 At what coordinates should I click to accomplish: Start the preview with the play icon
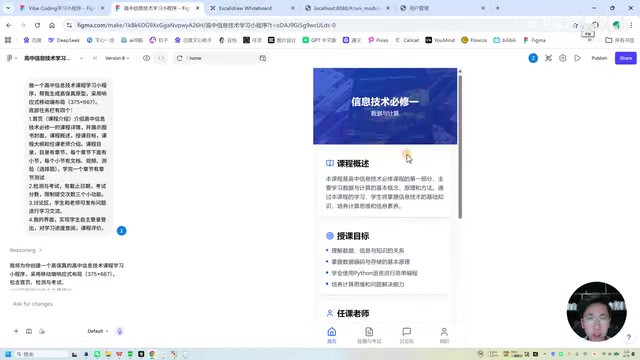(578, 58)
